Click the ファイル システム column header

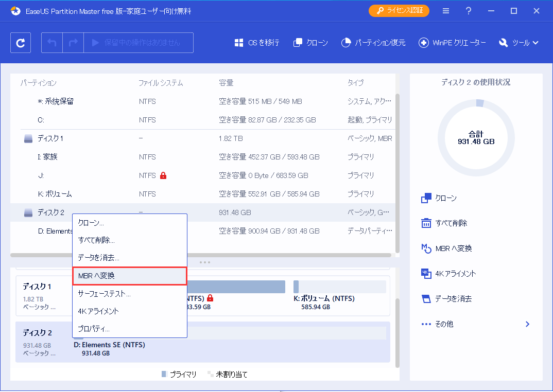tap(161, 83)
